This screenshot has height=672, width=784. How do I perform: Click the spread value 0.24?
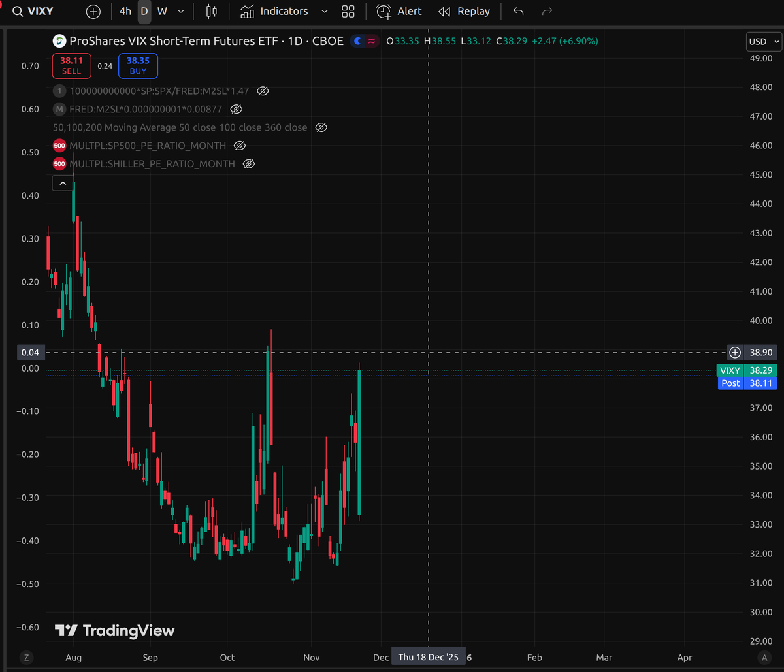click(x=105, y=66)
